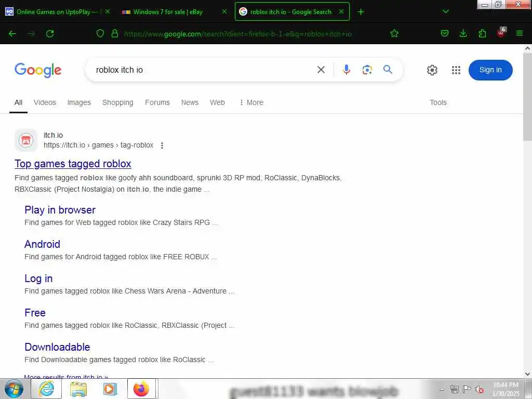Open Windows Media Player from taskbar
Viewport: 532px width, 399px height.
110,389
